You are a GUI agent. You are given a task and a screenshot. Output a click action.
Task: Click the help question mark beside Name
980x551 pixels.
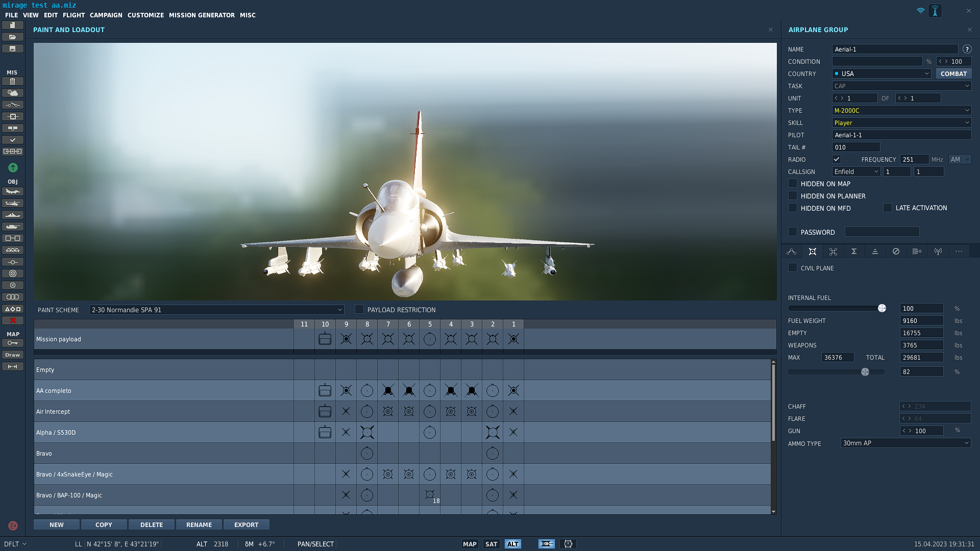click(x=967, y=49)
